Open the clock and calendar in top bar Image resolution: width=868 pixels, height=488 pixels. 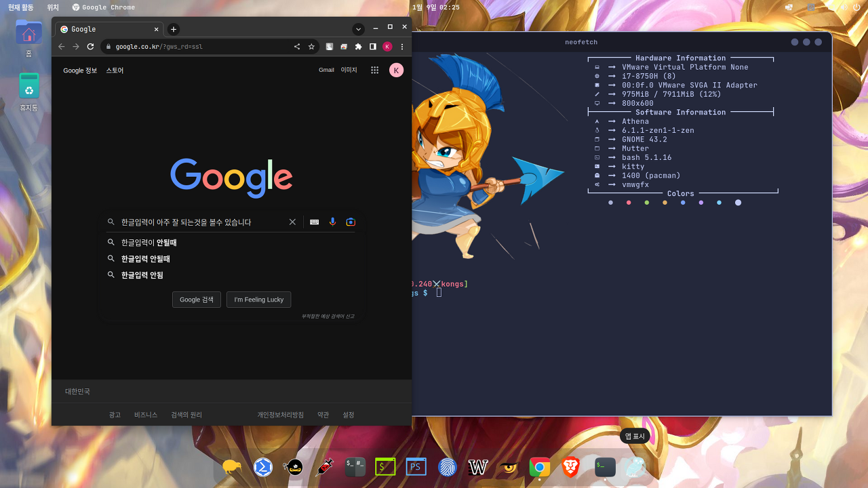[x=436, y=7]
